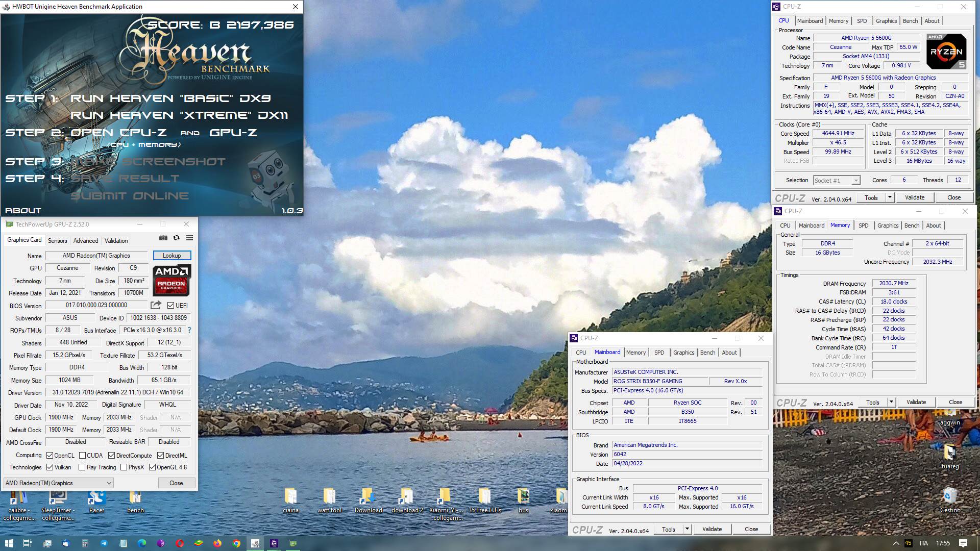980x551 pixels.
Task: Launch Microsoft Edge from the taskbar
Action: [x=141, y=543]
